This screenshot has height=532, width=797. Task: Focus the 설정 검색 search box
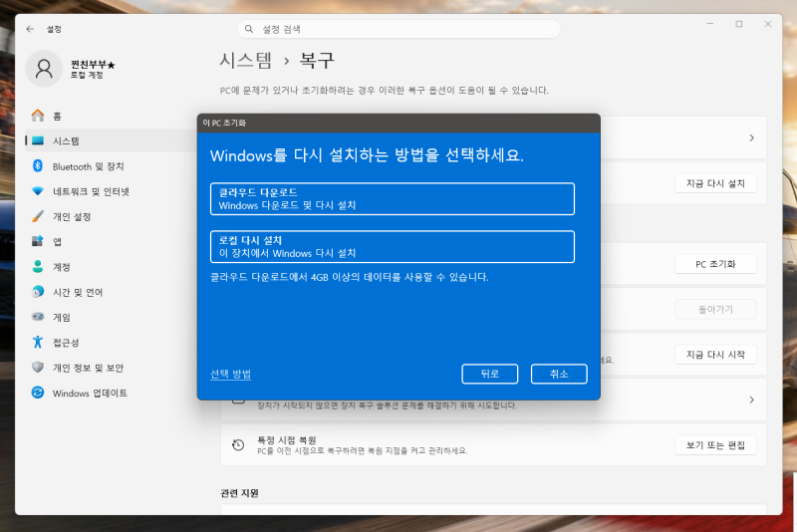(398, 29)
